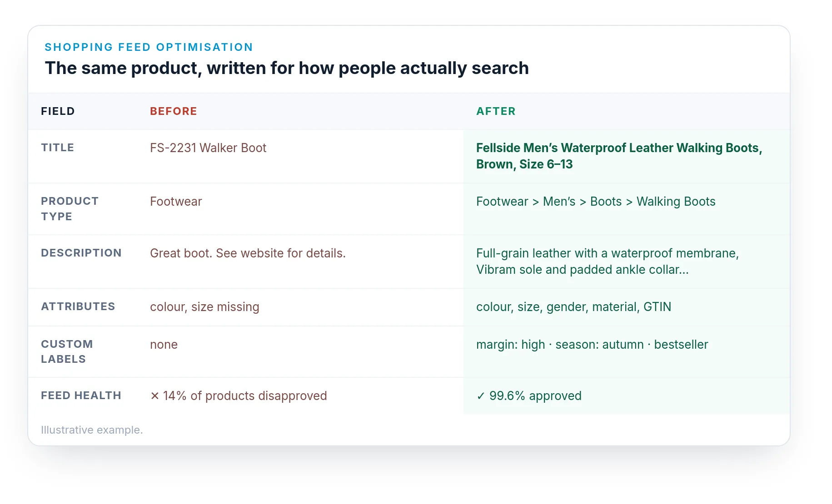Click the ATTRIBUTES row label
Viewport: 832px width, 504px height.
(x=78, y=306)
